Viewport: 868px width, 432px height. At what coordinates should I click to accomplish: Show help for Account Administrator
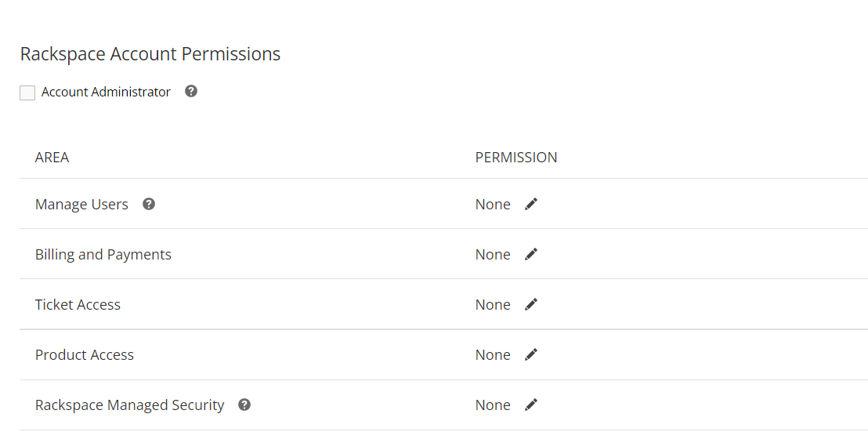point(191,91)
